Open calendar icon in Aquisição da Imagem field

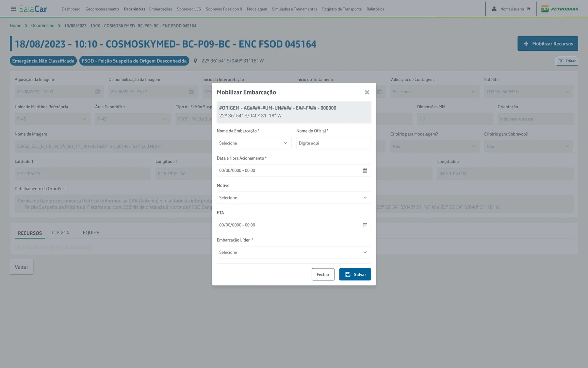click(x=97, y=92)
